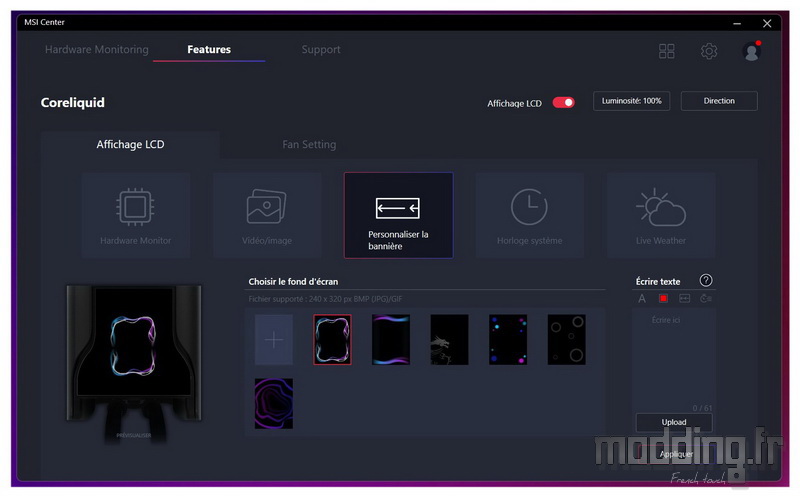This screenshot has height=498, width=800.
Task: Select the MSI dragon wallpaper thumbnail
Action: (449, 340)
